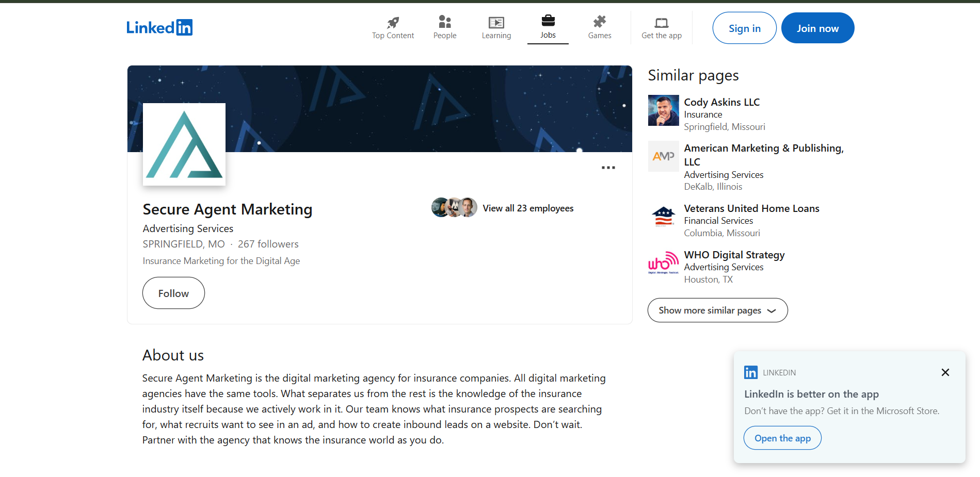Open Veterans United Home Loans page
Image resolution: width=980 pixels, height=477 pixels.
click(x=752, y=208)
